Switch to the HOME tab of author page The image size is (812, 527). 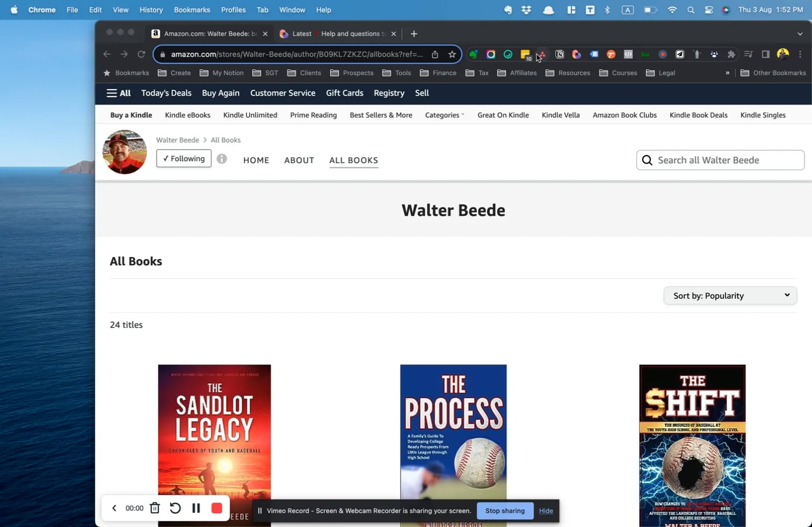coord(256,160)
